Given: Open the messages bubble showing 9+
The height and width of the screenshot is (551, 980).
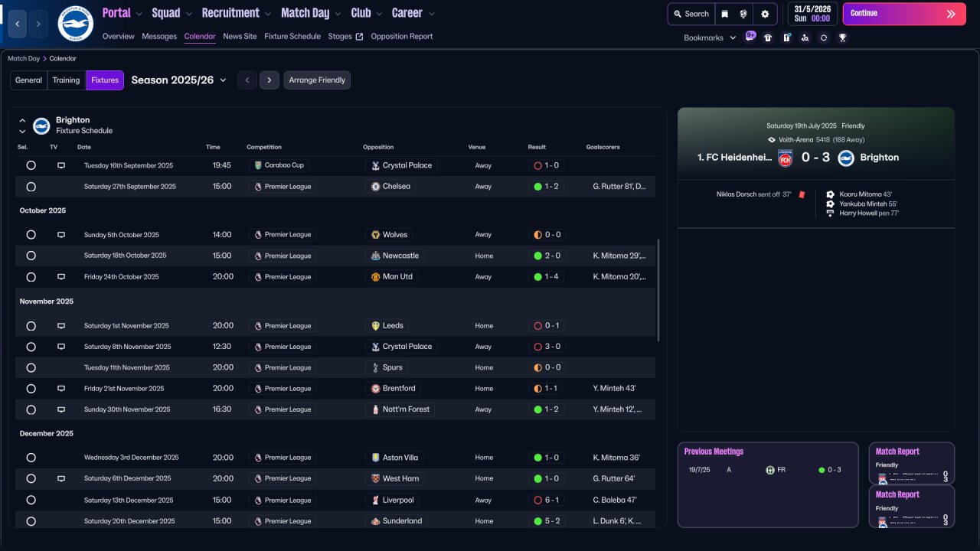Looking at the screenshot, I should coord(750,37).
